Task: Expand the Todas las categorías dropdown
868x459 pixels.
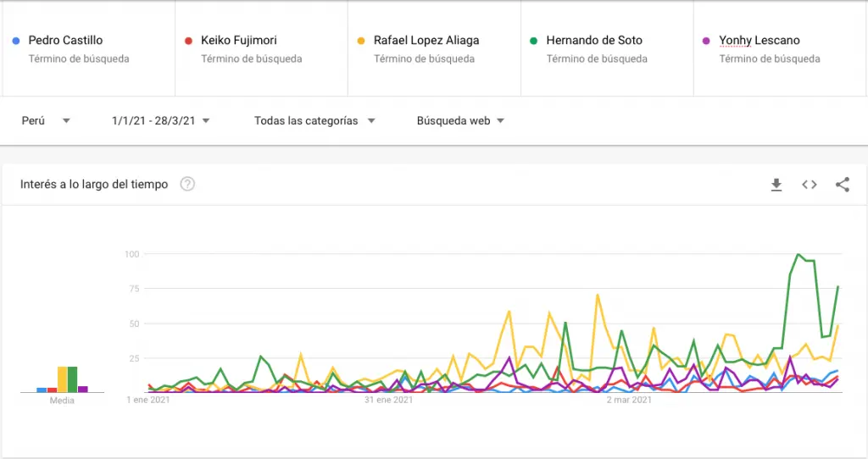Action: tap(314, 120)
